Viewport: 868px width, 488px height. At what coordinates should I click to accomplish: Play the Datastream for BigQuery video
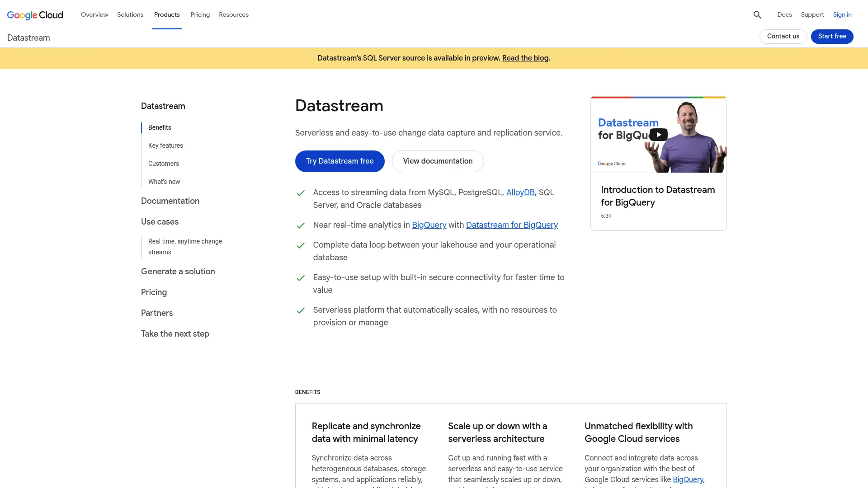pyautogui.click(x=658, y=135)
